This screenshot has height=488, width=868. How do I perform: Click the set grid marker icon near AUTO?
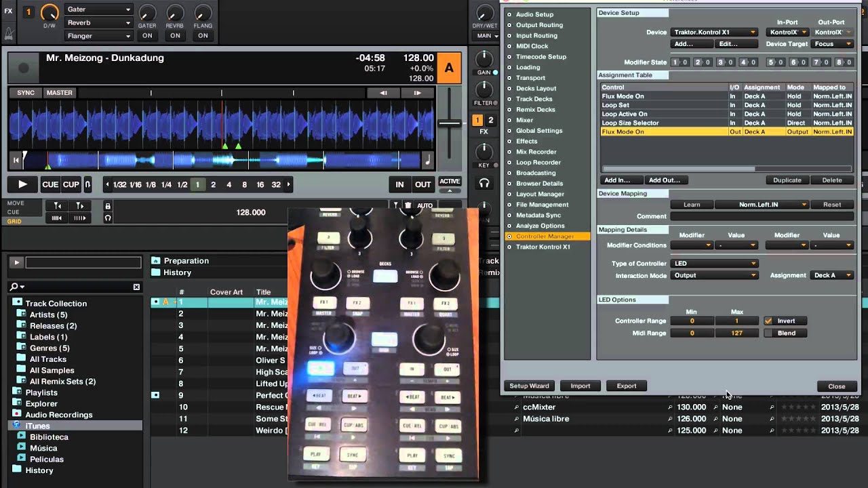pyautogui.click(x=396, y=205)
